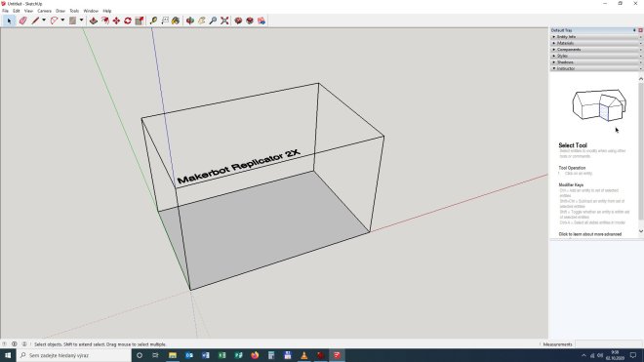Click the Windows taskbar search box
The width and height of the screenshot is (644, 362).
click(74, 355)
